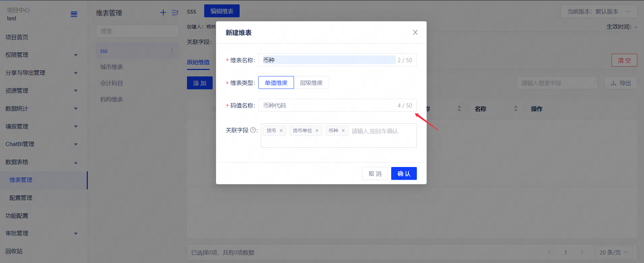Close the 新建维表 dialog with X
This screenshot has width=644, height=263.
(x=415, y=32)
